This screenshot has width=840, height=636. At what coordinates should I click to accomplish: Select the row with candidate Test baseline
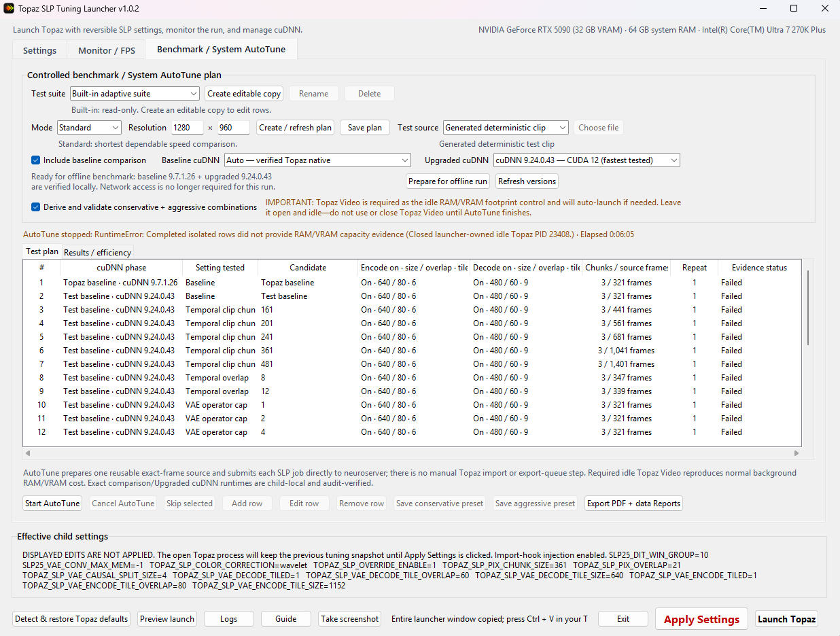point(413,296)
